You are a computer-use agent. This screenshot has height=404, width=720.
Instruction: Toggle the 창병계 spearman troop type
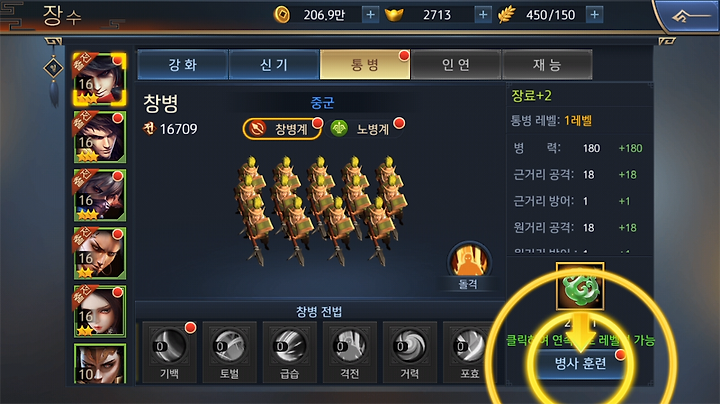[x=282, y=129]
